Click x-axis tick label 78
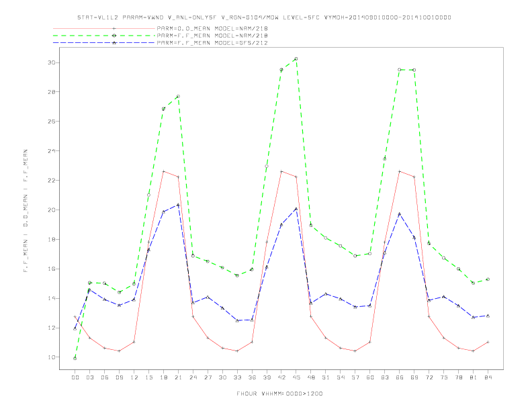 pyautogui.click(x=458, y=377)
